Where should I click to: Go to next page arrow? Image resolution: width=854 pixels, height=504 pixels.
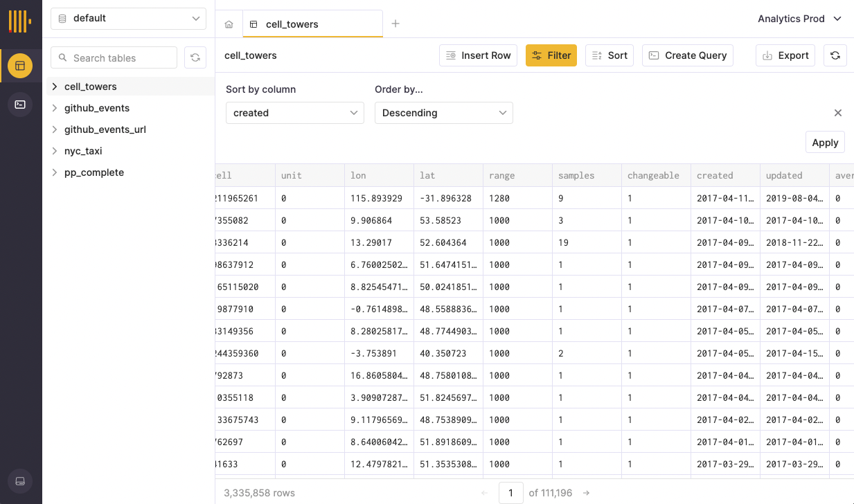coord(586,493)
